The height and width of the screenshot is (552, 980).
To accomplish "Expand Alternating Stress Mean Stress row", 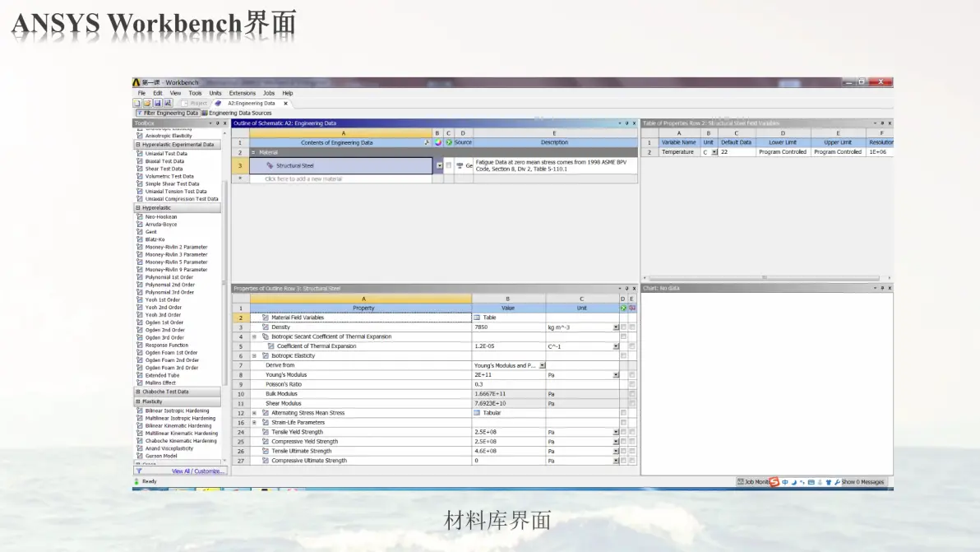I will coord(254,413).
